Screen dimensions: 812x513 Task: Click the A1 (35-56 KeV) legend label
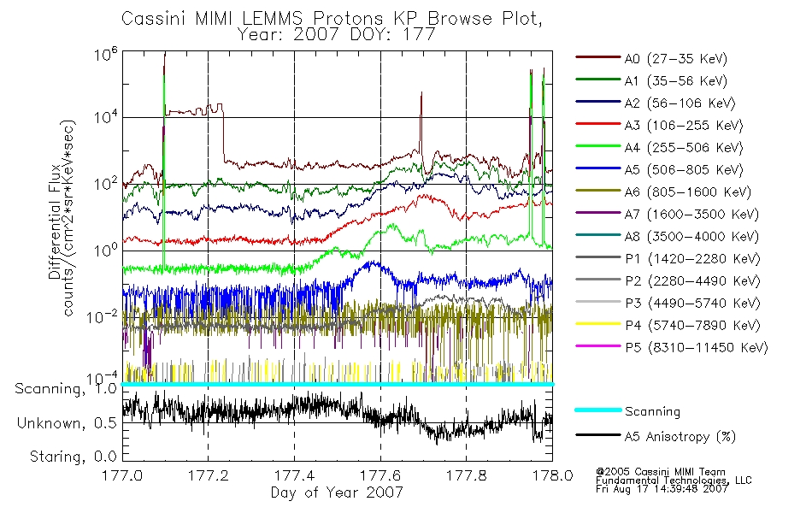(676, 81)
